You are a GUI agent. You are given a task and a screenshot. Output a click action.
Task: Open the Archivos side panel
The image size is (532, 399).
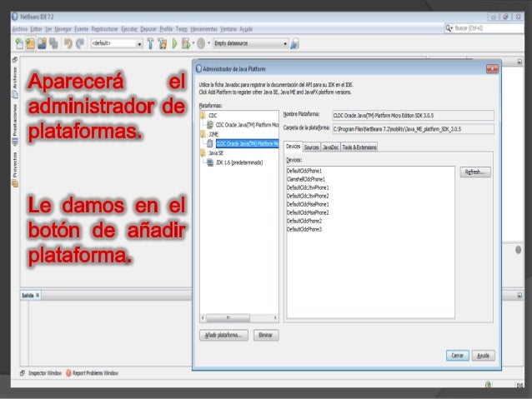(15, 82)
